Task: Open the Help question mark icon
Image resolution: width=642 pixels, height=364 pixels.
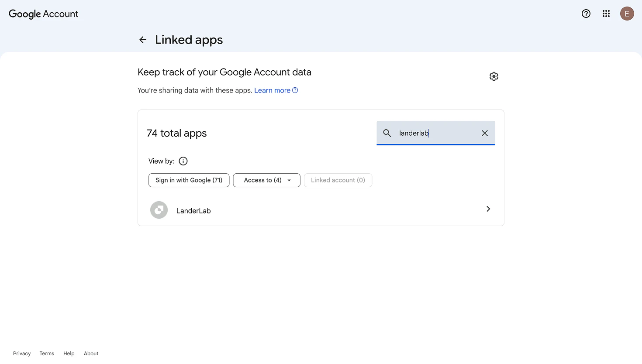Action: (586, 14)
